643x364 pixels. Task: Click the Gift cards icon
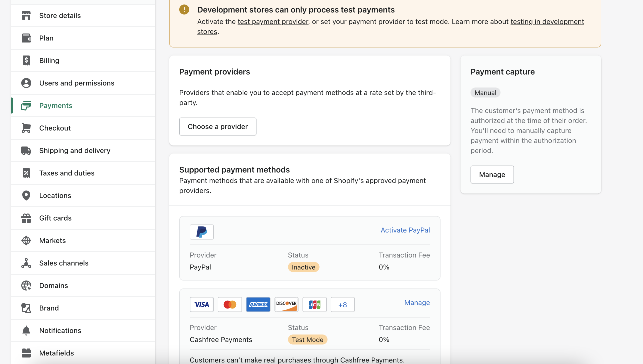pos(26,218)
